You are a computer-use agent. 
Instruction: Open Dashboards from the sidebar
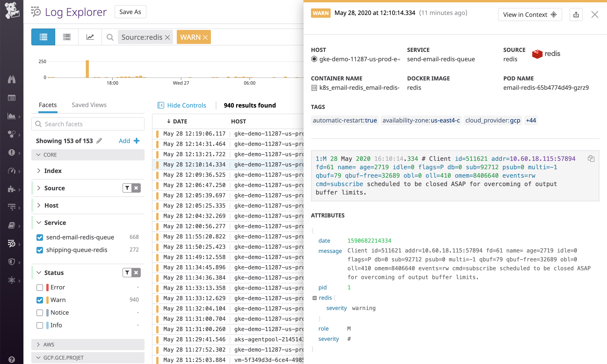tap(11, 116)
